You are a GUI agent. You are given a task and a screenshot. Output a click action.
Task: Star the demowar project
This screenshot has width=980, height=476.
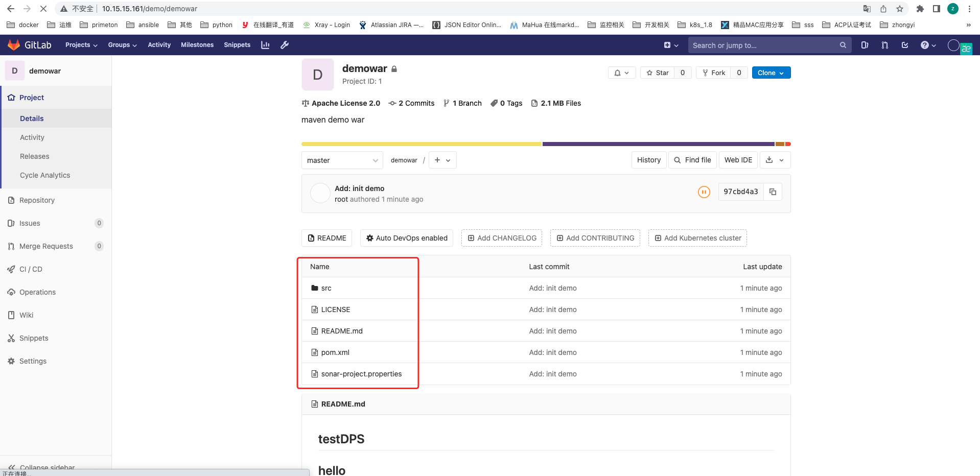tap(658, 73)
